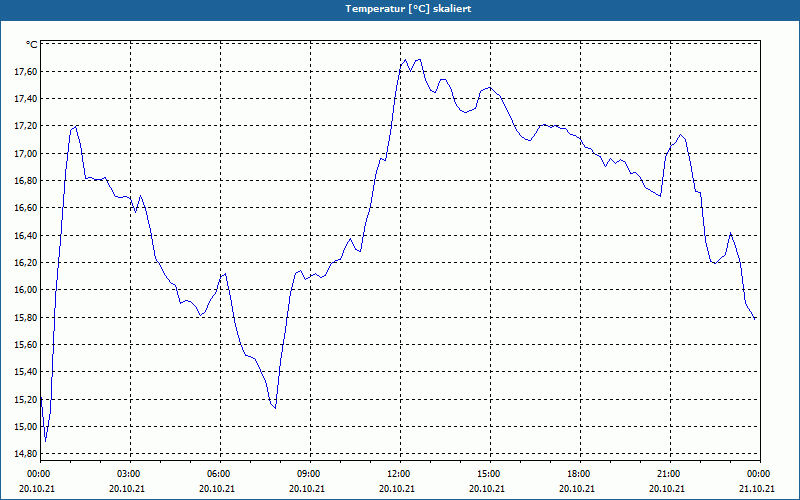This screenshot has height=500, width=800.
Task: Click the 18:00 time axis label
Action: point(580,474)
